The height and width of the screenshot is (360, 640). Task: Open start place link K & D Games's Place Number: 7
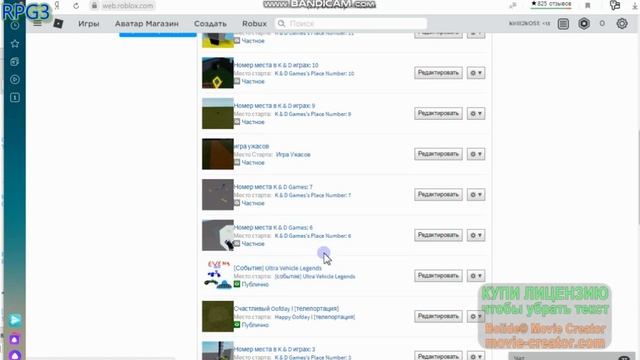[313, 195]
